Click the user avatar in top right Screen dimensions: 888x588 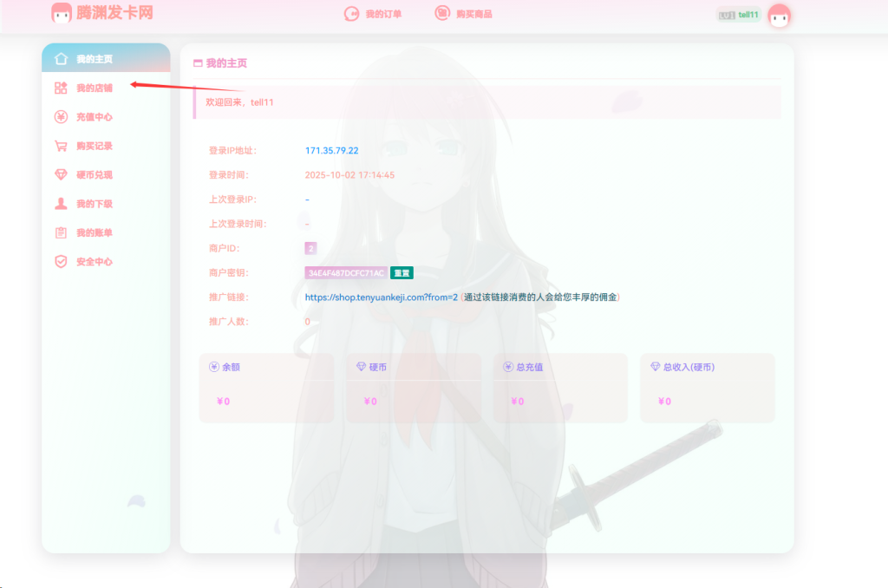[780, 15]
